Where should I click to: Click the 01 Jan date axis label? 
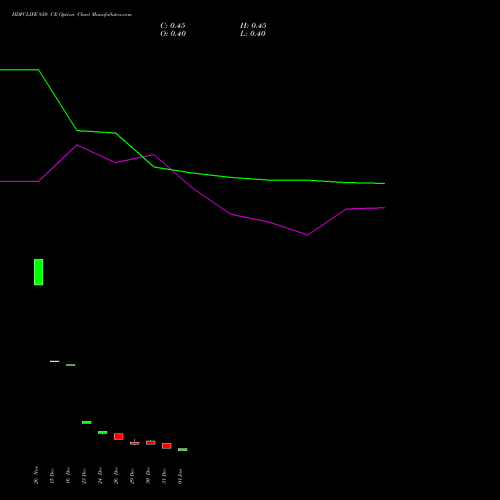[180, 476]
